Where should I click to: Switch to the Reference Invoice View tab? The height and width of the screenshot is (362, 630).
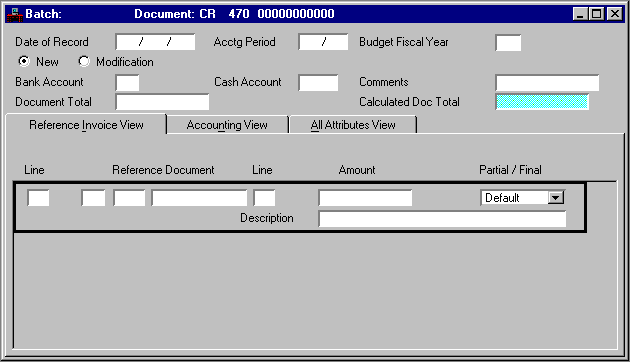86,125
